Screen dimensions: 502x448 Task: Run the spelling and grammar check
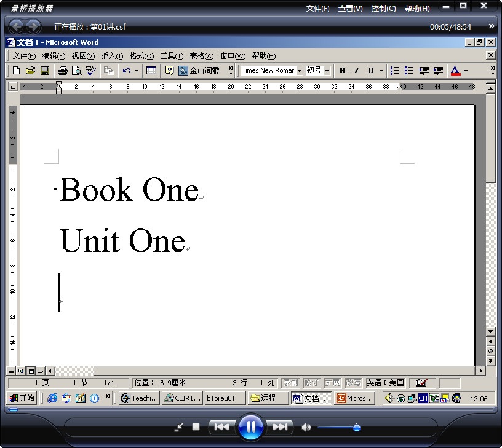click(91, 70)
